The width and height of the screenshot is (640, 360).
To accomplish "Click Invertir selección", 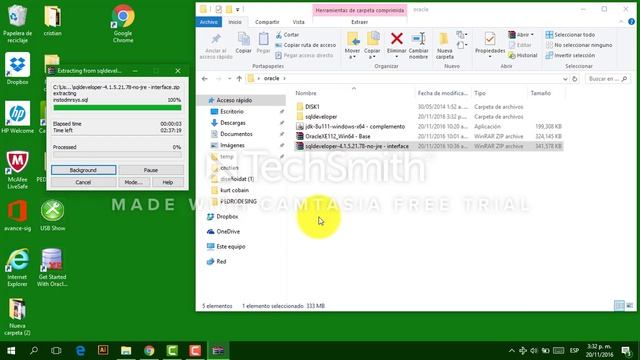I will click(570, 55).
